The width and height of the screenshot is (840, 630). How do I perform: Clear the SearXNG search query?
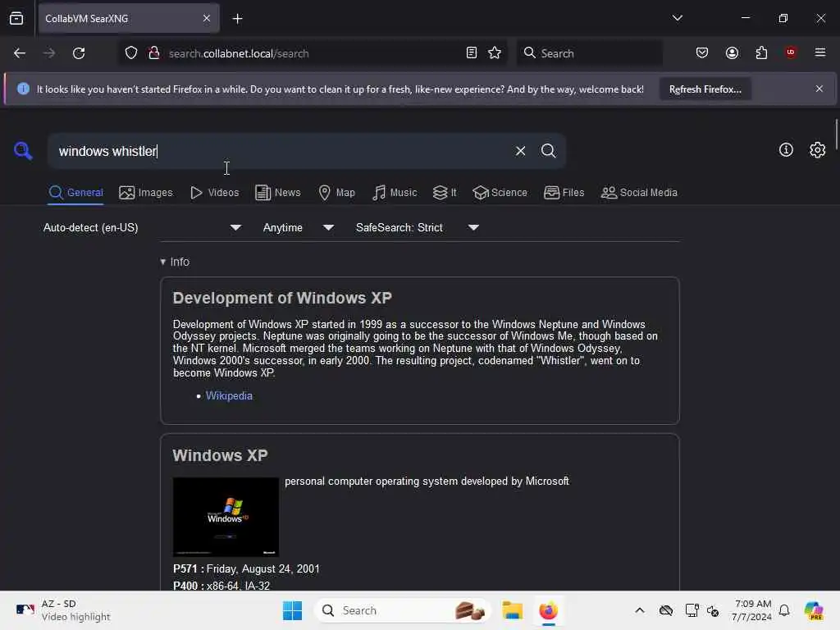tap(520, 151)
